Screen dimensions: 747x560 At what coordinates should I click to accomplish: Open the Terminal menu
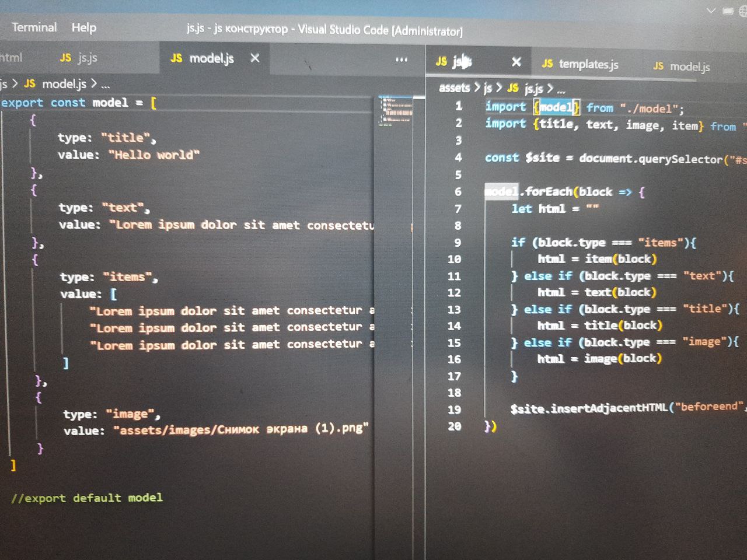click(34, 27)
